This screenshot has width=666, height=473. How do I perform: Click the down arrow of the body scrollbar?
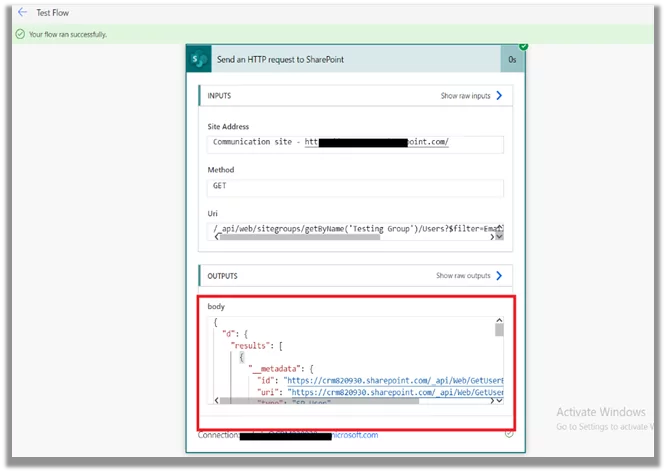pos(500,400)
